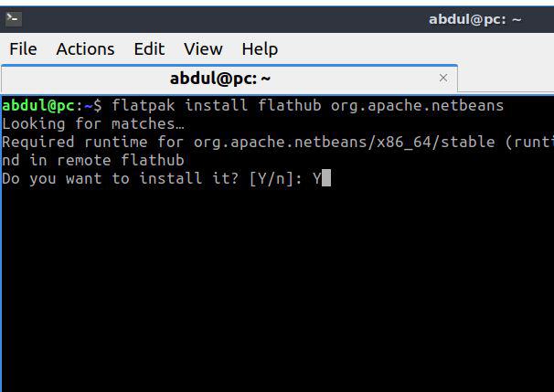This screenshot has width=554, height=392.
Task: Click the green abdul@pc prompt text
Action: 38,106
